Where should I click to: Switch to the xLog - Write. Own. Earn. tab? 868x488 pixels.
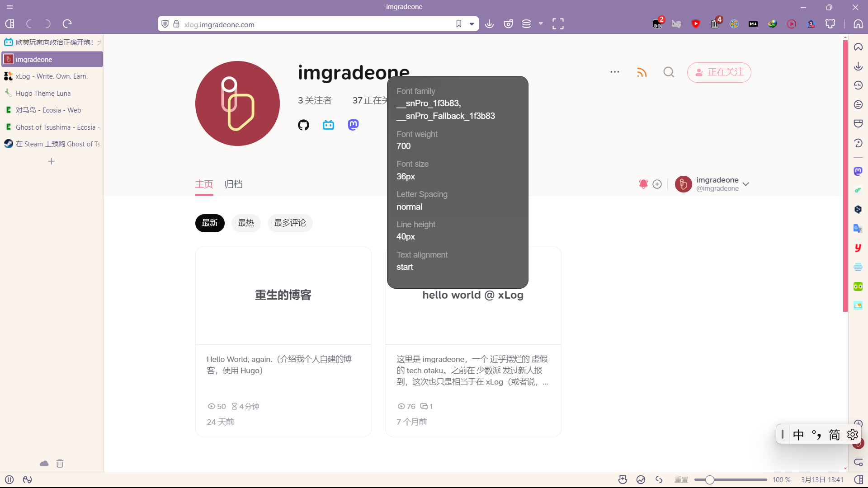click(x=52, y=76)
